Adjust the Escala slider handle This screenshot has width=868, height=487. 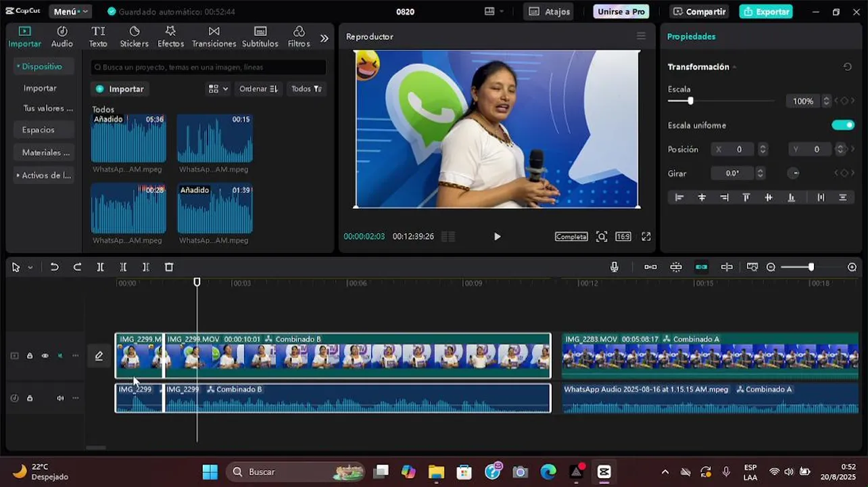point(690,101)
